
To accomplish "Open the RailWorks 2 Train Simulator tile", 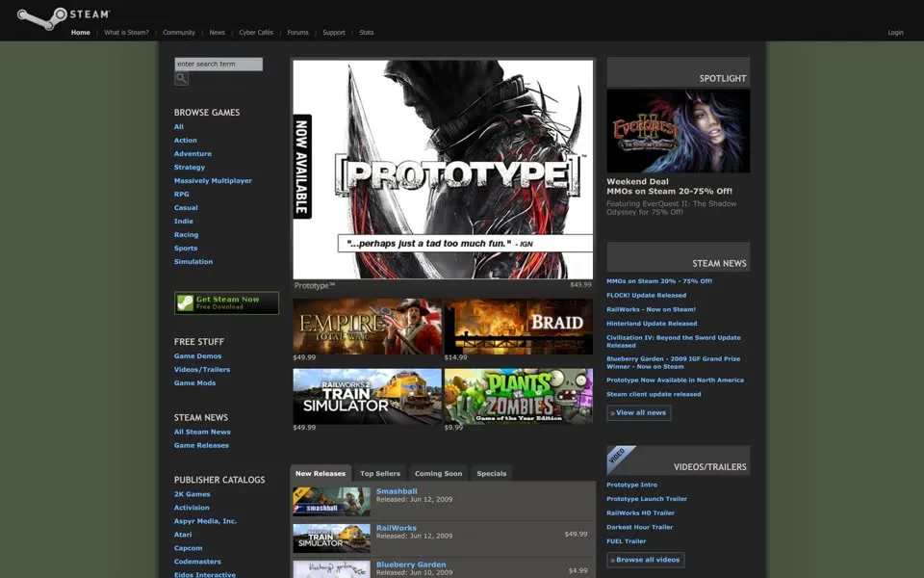I will pos(367,396).
